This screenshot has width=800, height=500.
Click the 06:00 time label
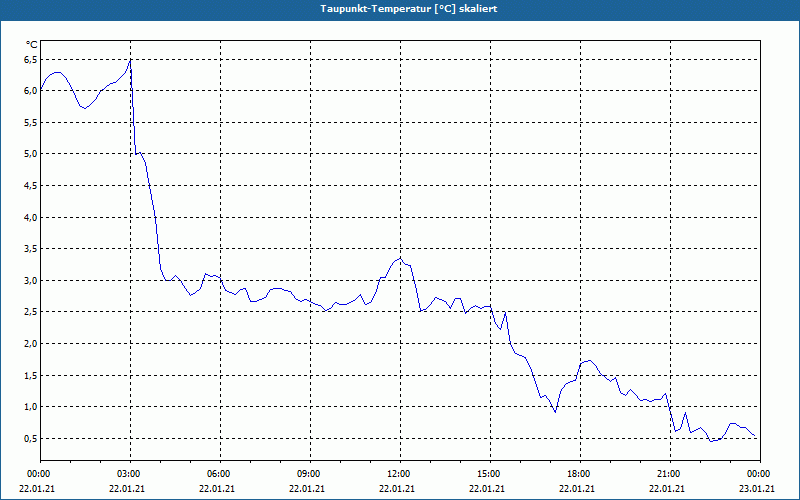220,474
